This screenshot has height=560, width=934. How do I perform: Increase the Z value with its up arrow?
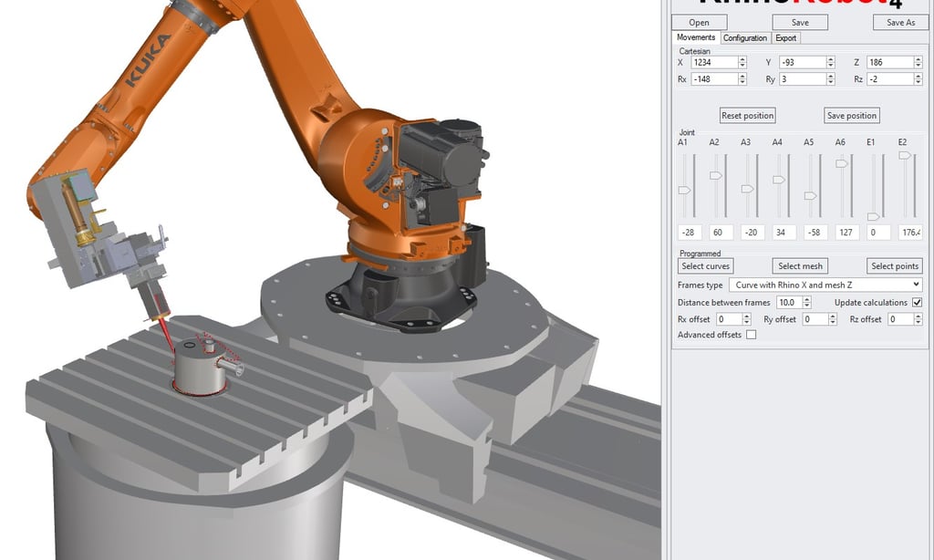(x=918, y=59)
